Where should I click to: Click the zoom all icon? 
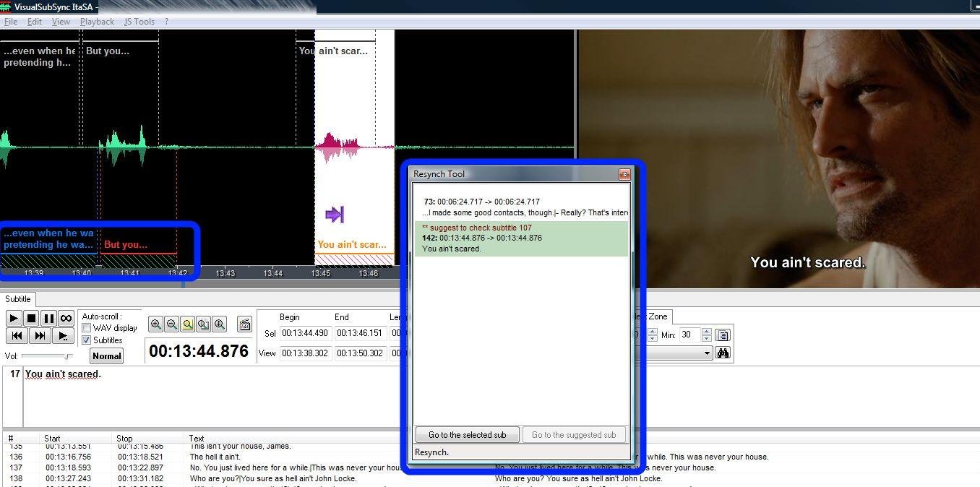(x=203, y=324)
